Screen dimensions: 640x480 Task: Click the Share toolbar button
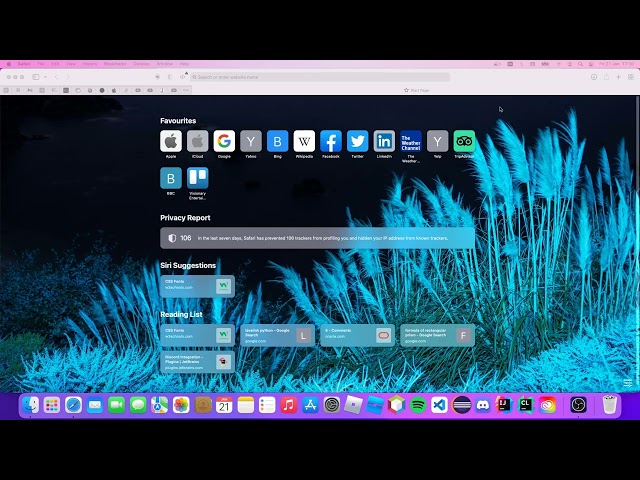607,77
